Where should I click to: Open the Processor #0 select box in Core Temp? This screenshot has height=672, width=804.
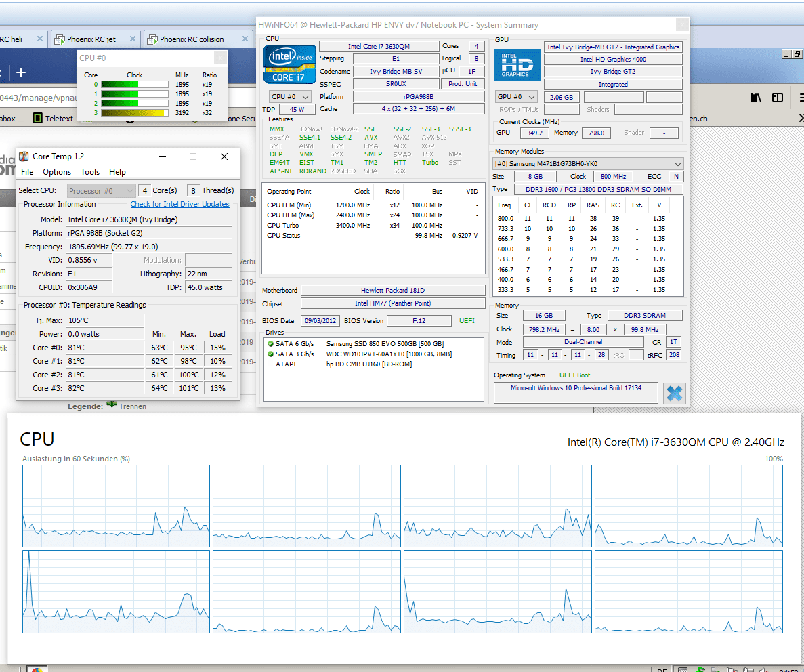(102, 191)
